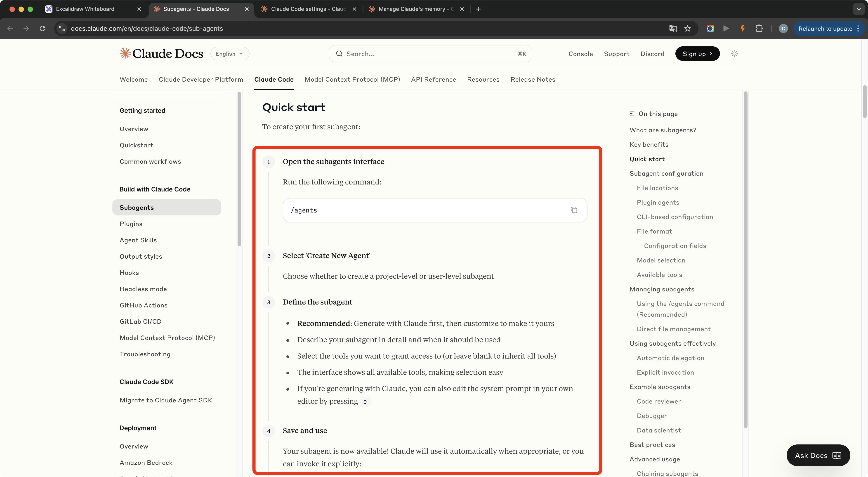Open the extensions puzzle piece menu
The image size is (868, 477).
(x=759, y=29)
